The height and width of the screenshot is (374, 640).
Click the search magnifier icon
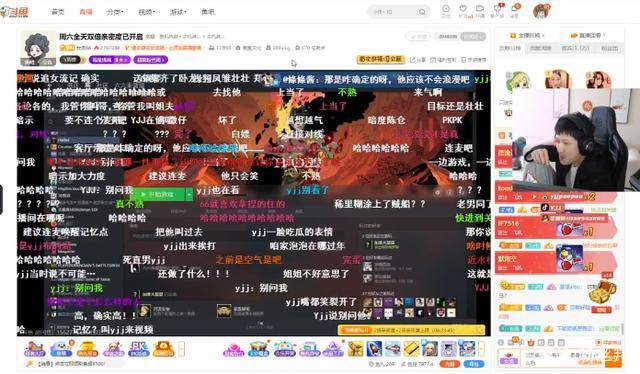tap(422, 12)
